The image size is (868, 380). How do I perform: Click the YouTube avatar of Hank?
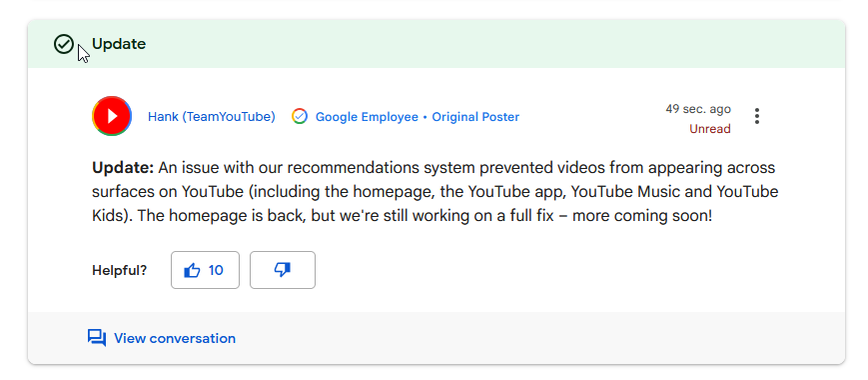[112, 116]
